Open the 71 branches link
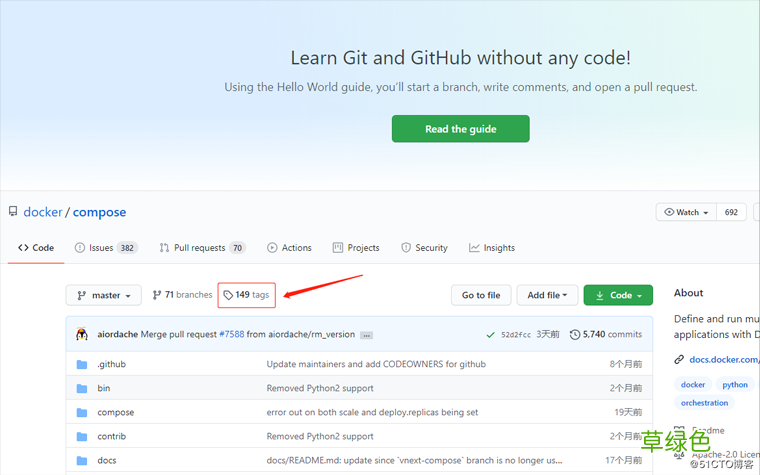 pyautogui.click(x=182, y=295)
